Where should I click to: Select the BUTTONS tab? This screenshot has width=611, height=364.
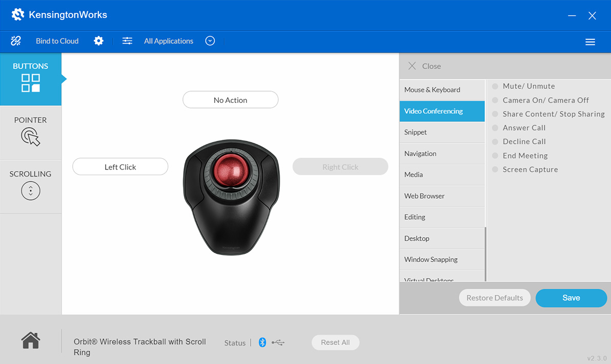point(30,79)
